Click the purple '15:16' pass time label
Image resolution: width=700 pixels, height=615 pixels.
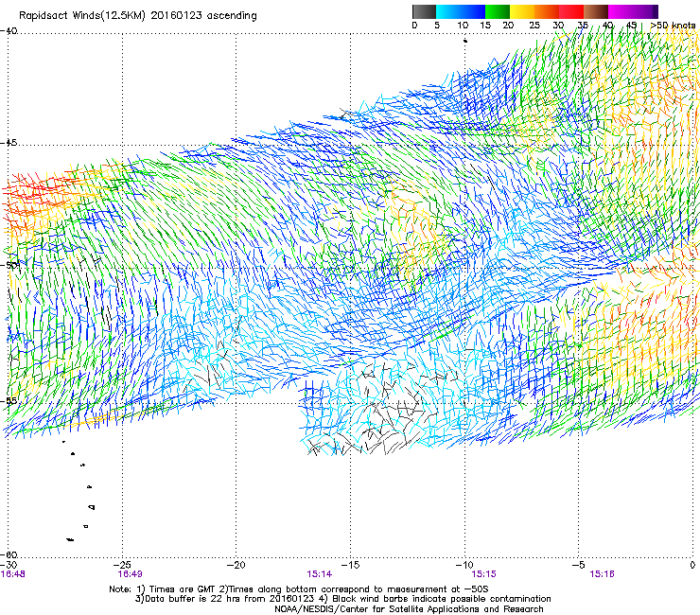[x=602, y=574]
